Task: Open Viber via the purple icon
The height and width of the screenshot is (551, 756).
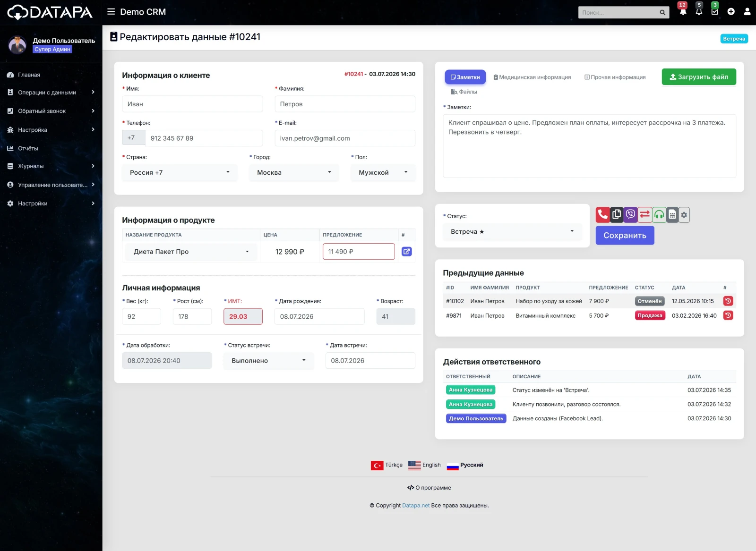Action: tap(631, 215)
